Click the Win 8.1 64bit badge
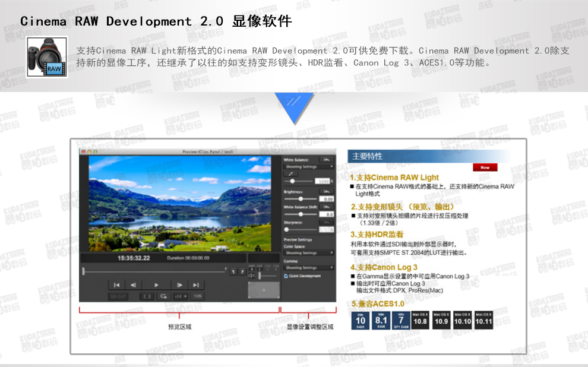The width and height of the screenshot is (588, 367). click(381, 321)
